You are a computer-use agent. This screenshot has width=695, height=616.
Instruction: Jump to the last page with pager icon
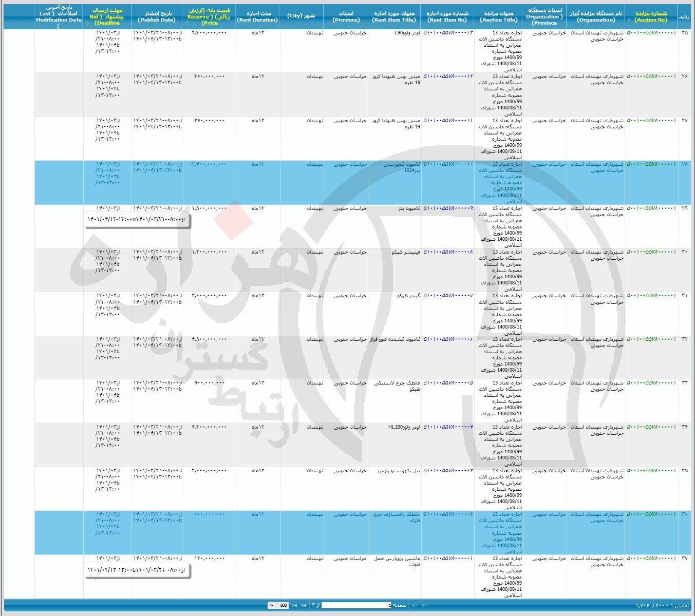[294, 605]
